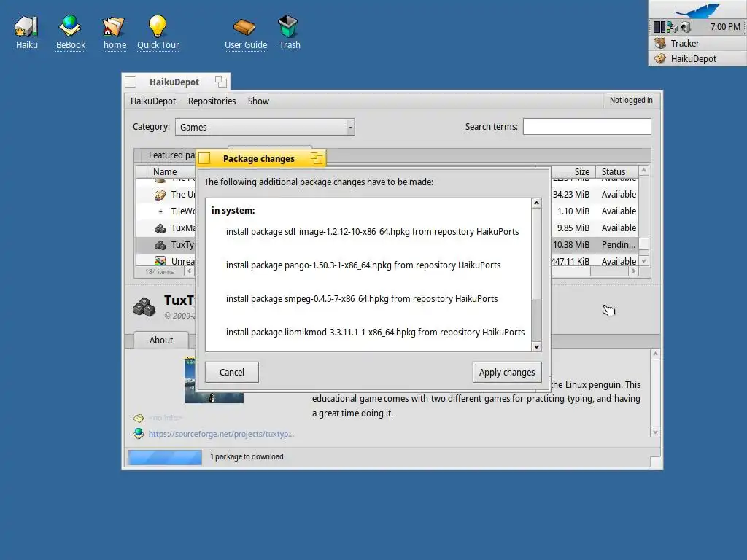Click the globe icon beside sourceforge link

pyautogui.click(x=139, y=433)
